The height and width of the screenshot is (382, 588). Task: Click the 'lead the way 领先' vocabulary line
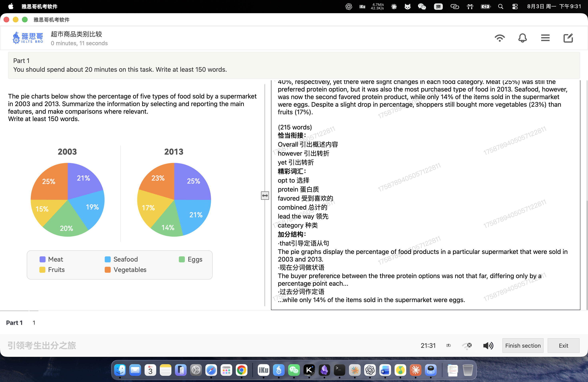pos(303,216)
